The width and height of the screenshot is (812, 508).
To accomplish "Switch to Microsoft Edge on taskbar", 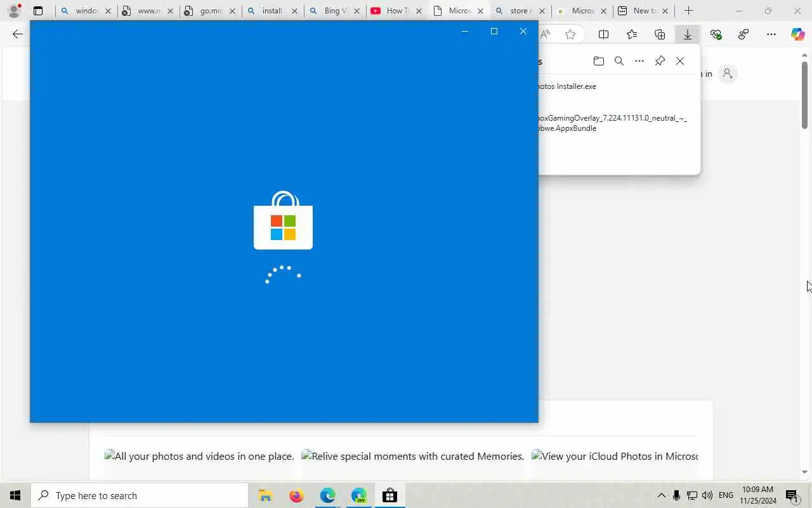I will click(x=327, y=495).
